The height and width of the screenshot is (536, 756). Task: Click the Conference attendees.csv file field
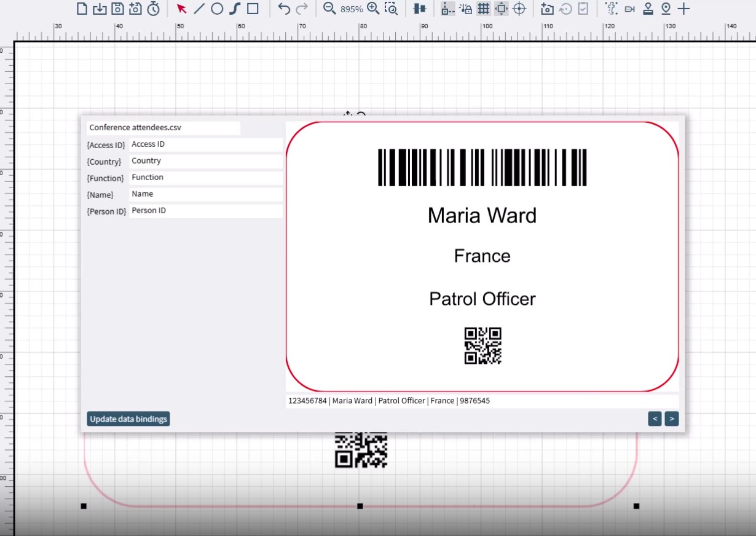point(163,128)
